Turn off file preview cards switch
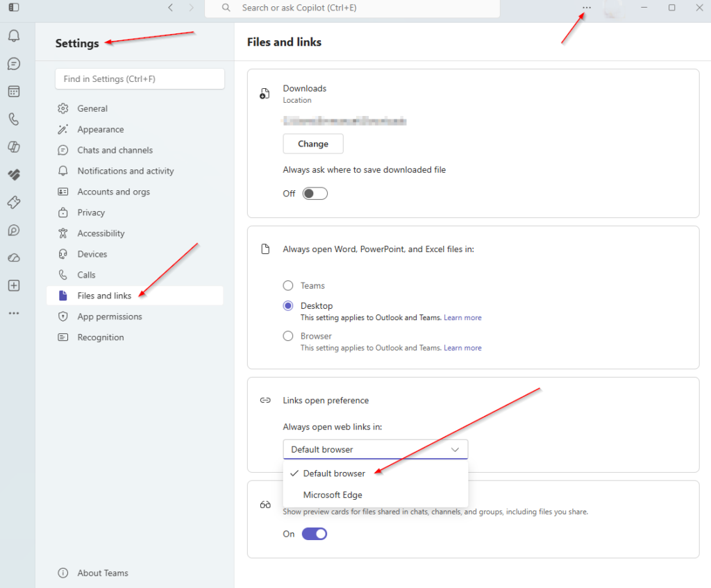 pos(315,534)
